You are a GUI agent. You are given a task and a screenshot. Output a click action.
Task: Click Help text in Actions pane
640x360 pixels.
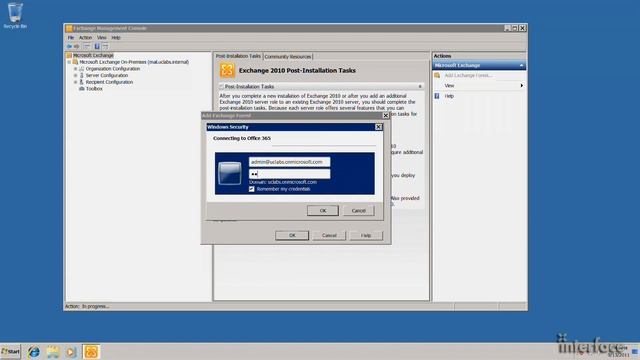click(x=449, y=96)
